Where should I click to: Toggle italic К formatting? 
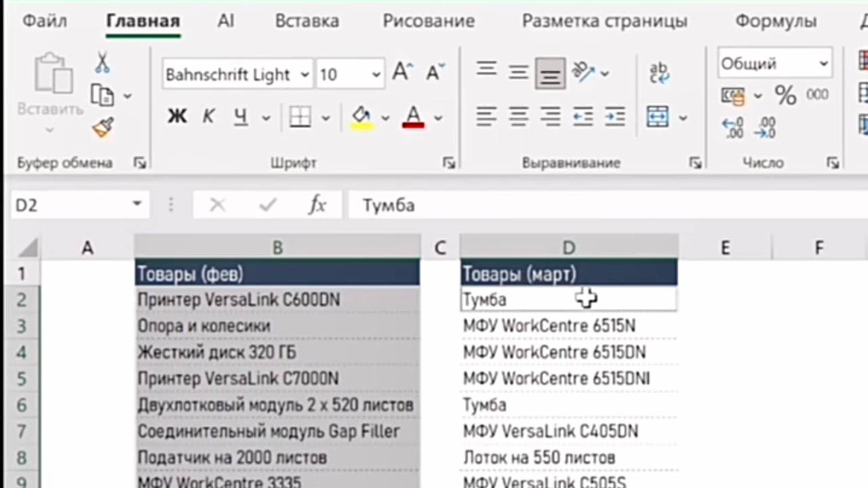pos(208,117)
